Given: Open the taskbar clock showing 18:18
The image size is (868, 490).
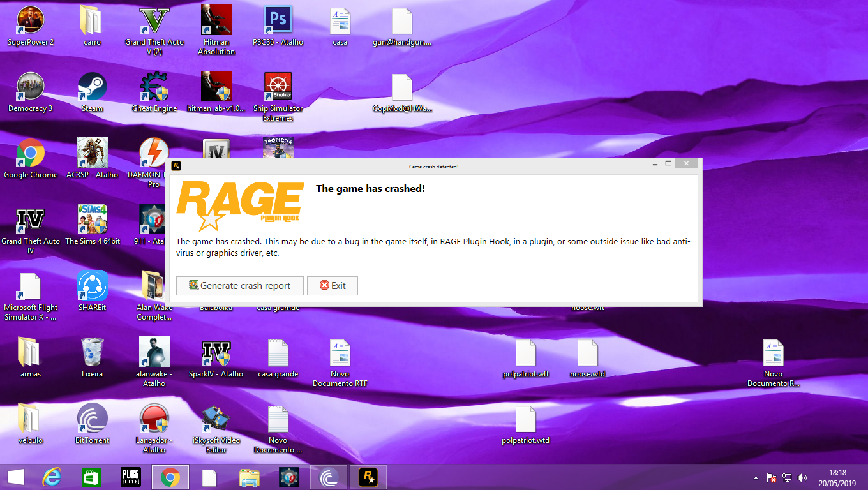Looking at the screenshot, I should click(x=837, y=478).
